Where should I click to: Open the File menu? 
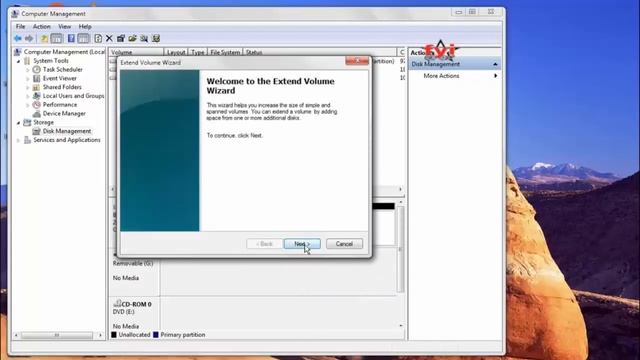click(x=20, y=27)
